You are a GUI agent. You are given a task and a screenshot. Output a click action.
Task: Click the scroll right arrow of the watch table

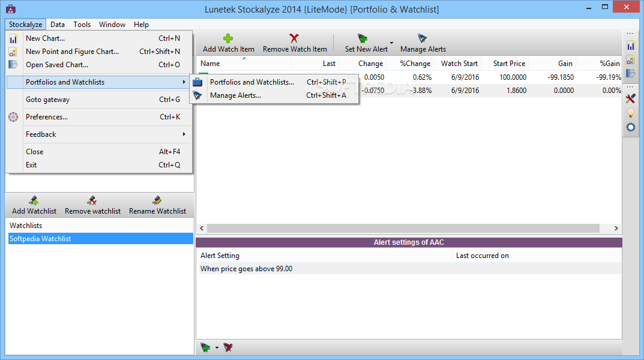[x=616, y=228]
